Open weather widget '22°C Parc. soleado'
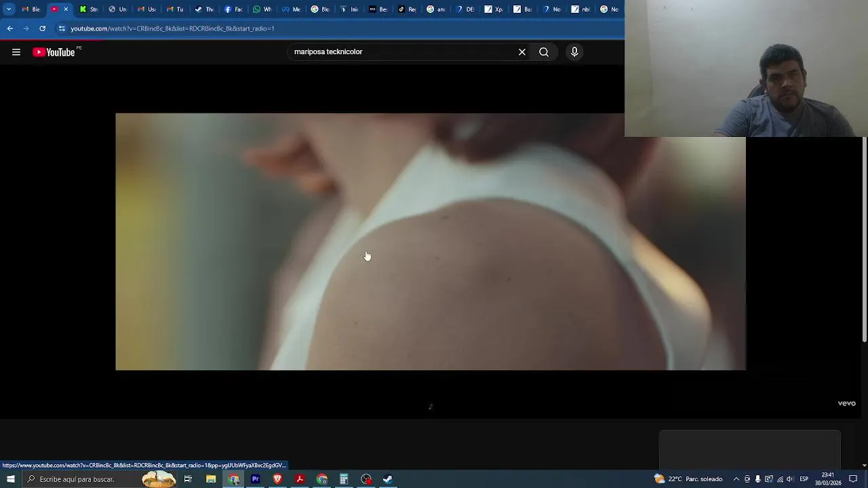Image resolution: width=868 pixels, height=488 pixels. 688,479
